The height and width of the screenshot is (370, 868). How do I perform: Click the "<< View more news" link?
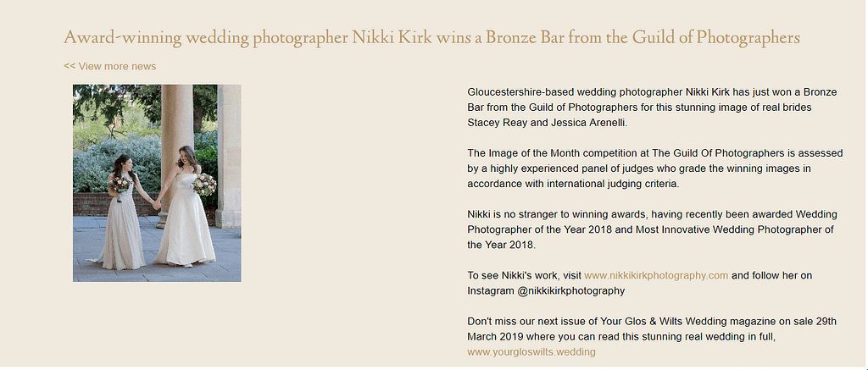(x=109, y=66)
